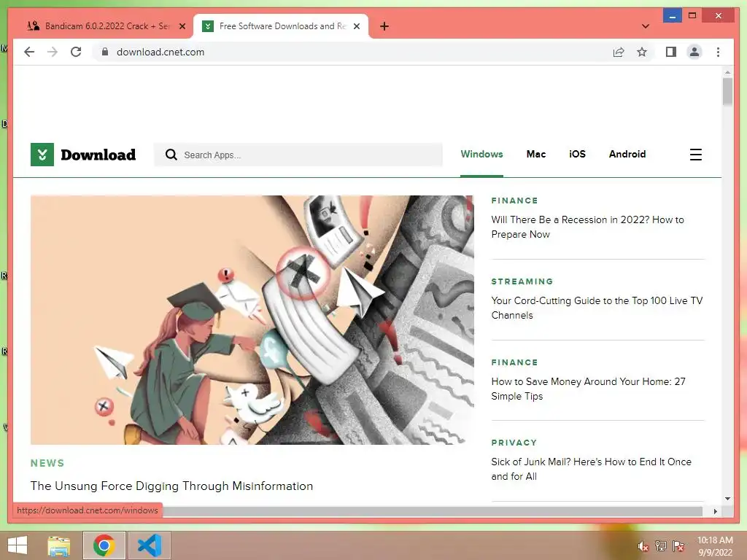Click FINANCE label above Save Money article
Viewport: 747px width, 560px height.
pyautogui.click(x=514, y=362)
